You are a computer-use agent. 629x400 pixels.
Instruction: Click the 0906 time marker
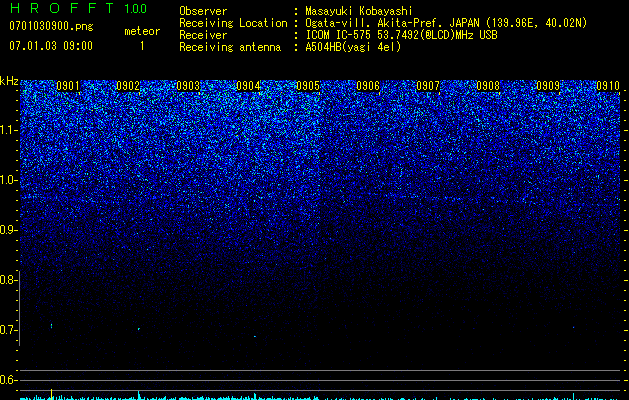(368, 86)
